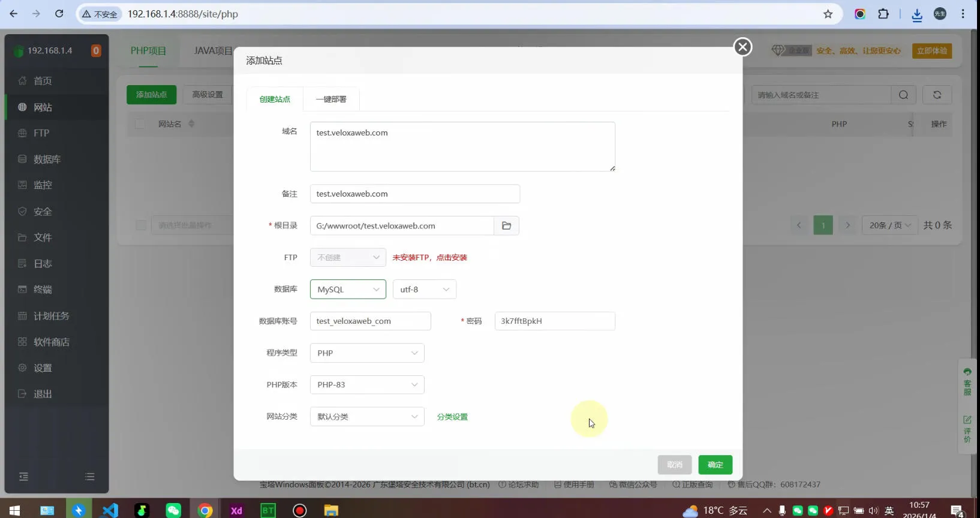Click the refresh list icon
This screenshot has height=518, width=980.
pyautogui.click(x=937, y=95)
